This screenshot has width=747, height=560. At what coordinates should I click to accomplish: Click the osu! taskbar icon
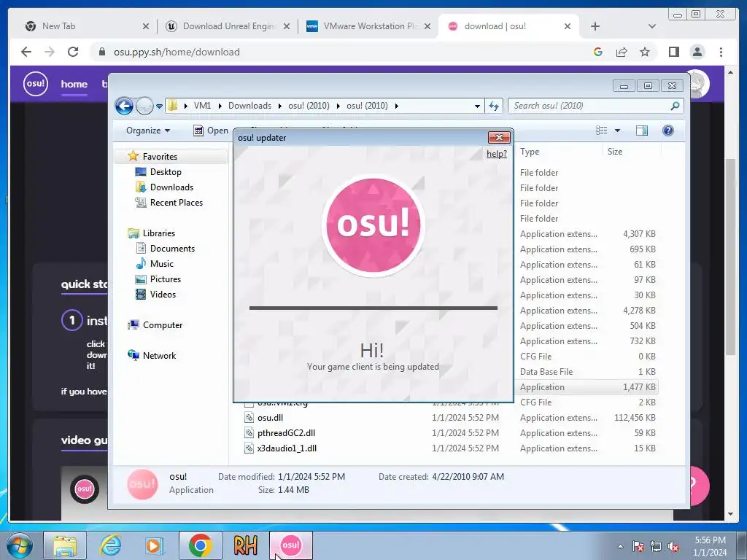tap(291, 545)
